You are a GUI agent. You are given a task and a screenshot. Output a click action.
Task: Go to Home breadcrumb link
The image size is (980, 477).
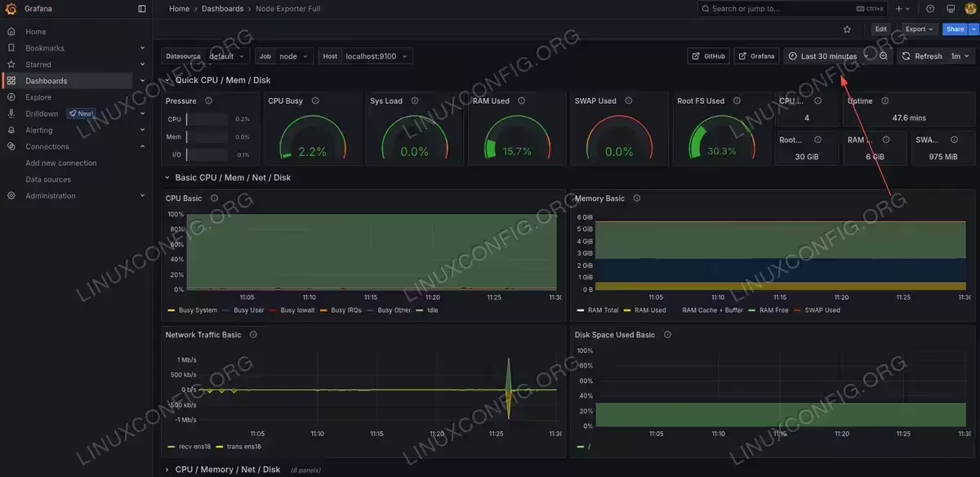179,9
